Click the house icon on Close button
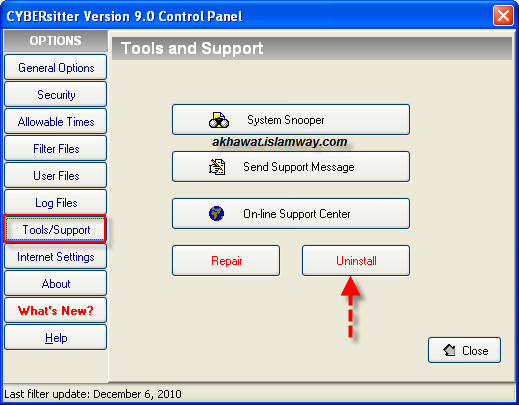 point(449,350)
